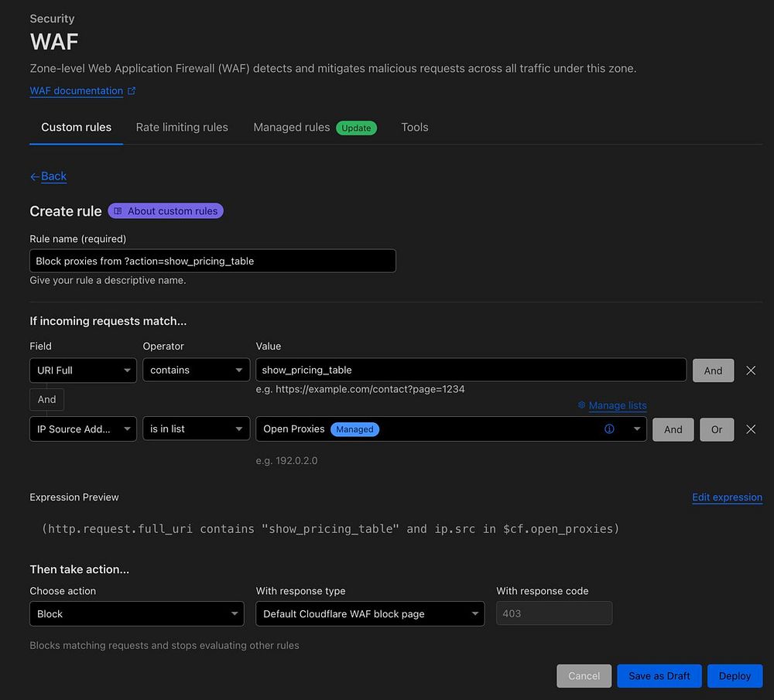This screenshot has height=700, width=774.
Task: Open the contains operator dropdown
Action: tap(196, 370)
